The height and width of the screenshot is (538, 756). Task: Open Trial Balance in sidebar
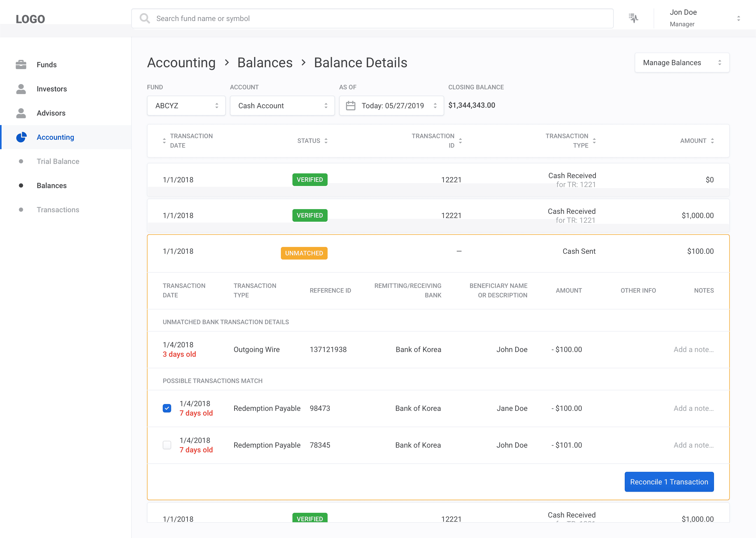point(58,161)
